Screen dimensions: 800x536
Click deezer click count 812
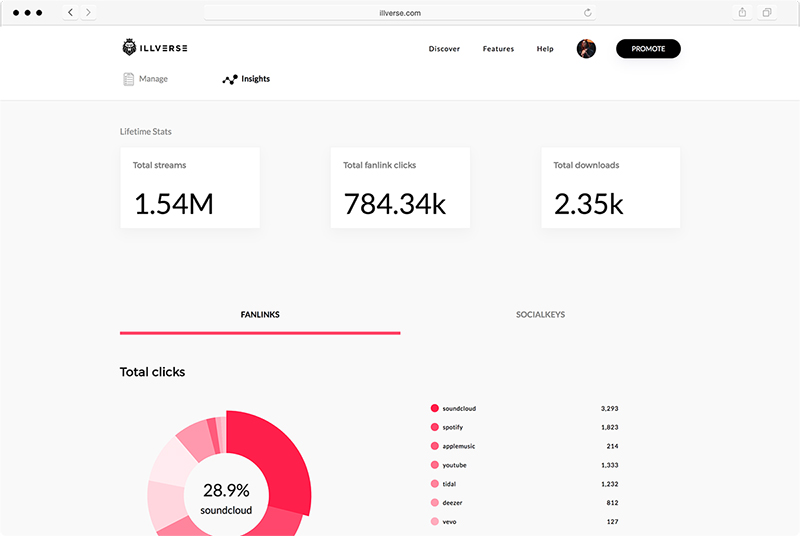[x=612, y=503]
